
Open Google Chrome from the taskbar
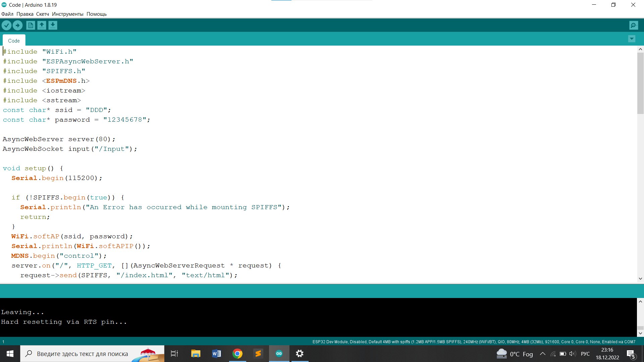237,354
